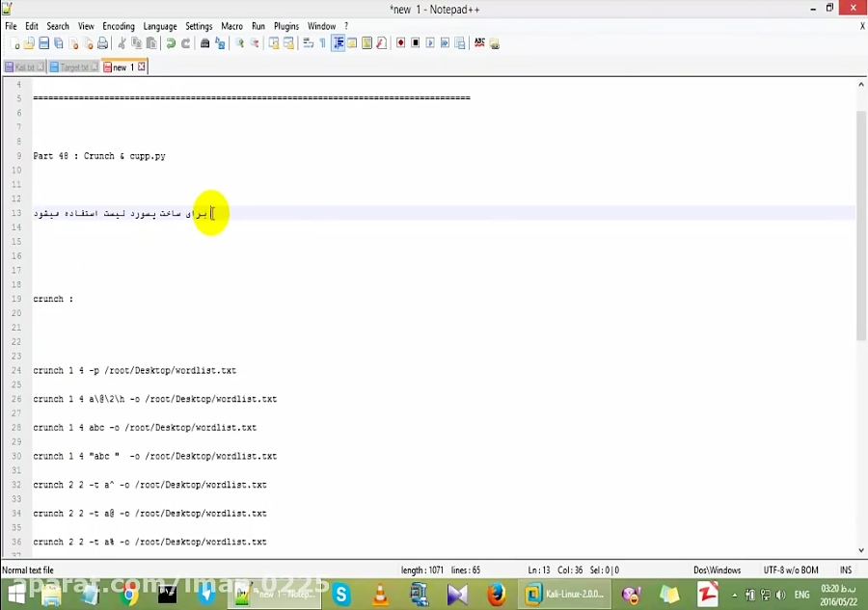Click the Open file toolbar icon
The width and height of the screenshot is (868, 610).
29,43
